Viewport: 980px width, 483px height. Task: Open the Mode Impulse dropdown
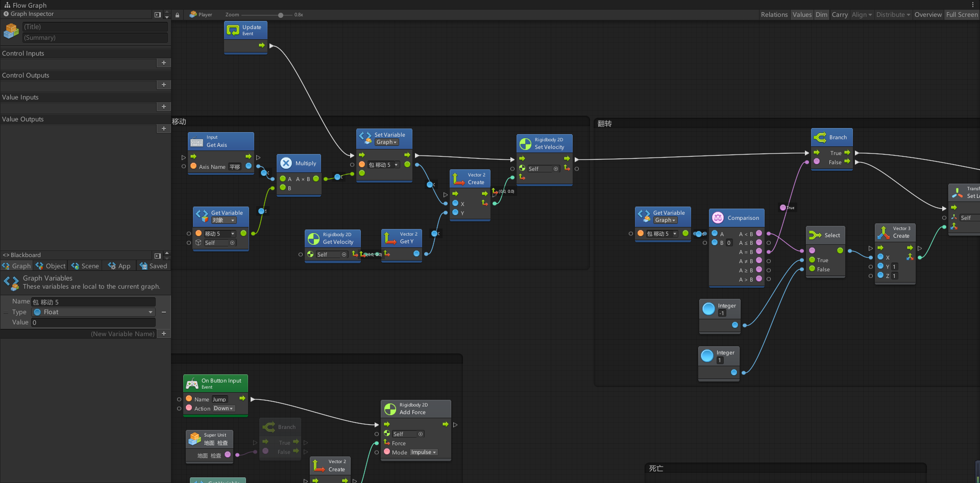[424, 452]
